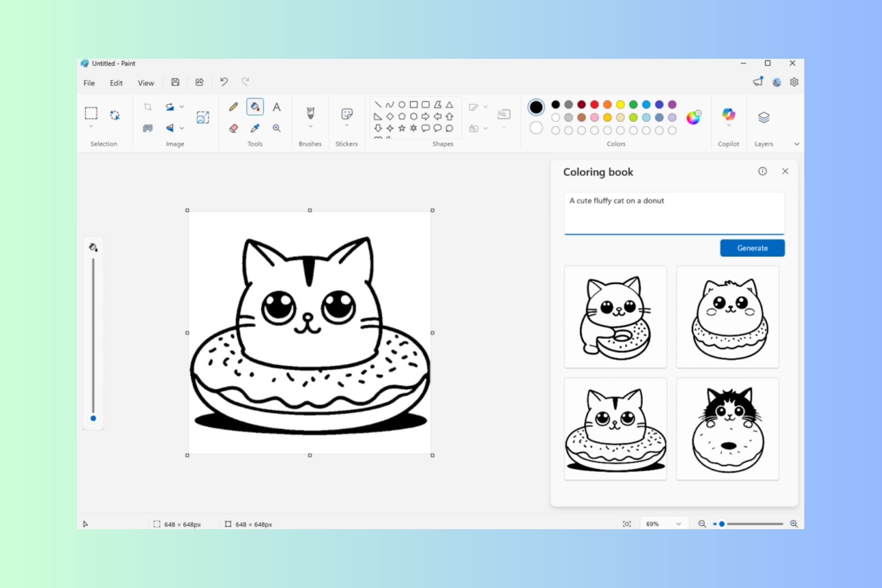
Task: Click the coloring book prompt text field
Action: pyautogui.click(x=674, y=212)
